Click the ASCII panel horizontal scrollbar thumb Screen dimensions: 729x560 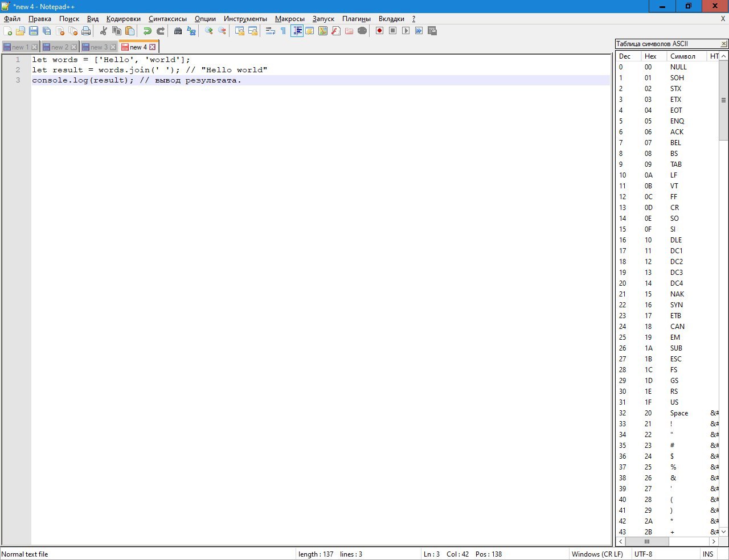[646, 541]
